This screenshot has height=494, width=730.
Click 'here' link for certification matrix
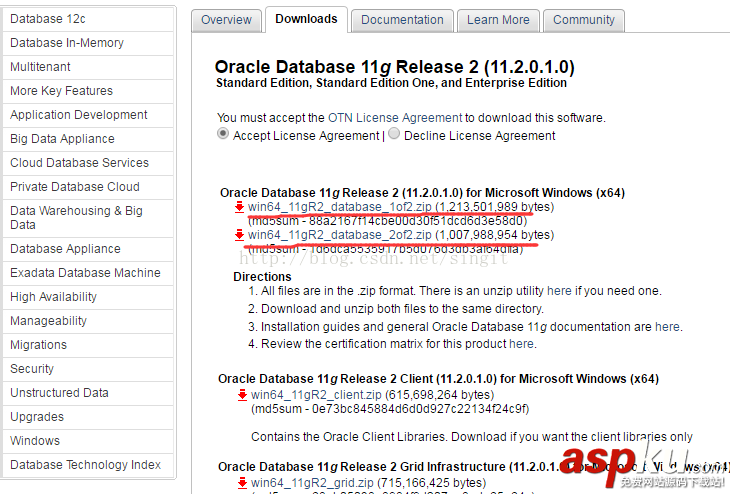(x=521, y=344)
